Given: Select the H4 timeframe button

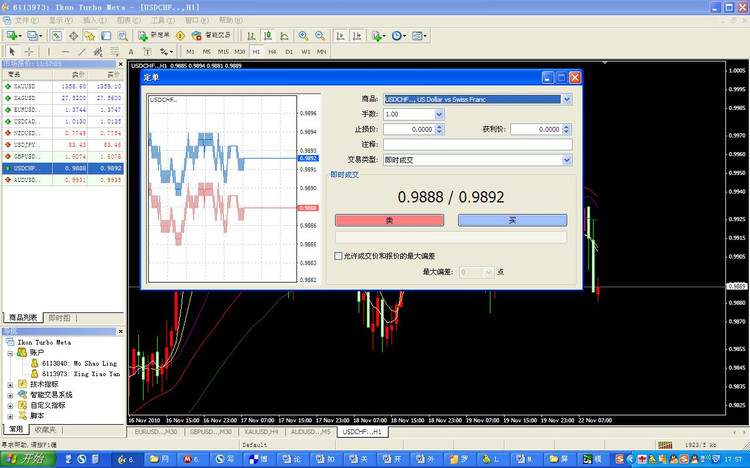Looking at the screenshot, I should tap(272, 50).
